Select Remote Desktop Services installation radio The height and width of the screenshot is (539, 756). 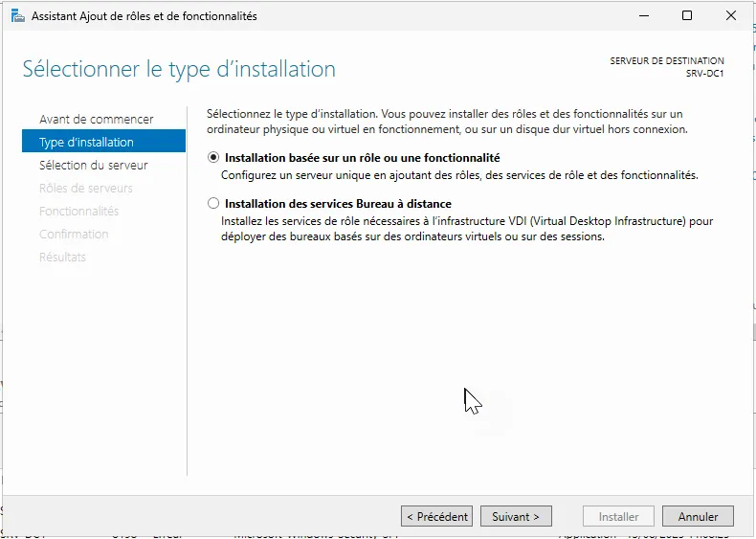[x=213, y=203]
